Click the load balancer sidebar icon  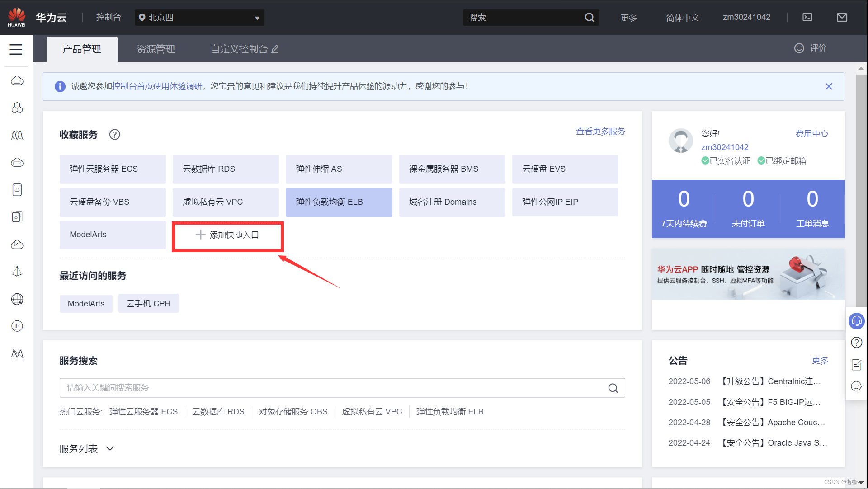17,272
